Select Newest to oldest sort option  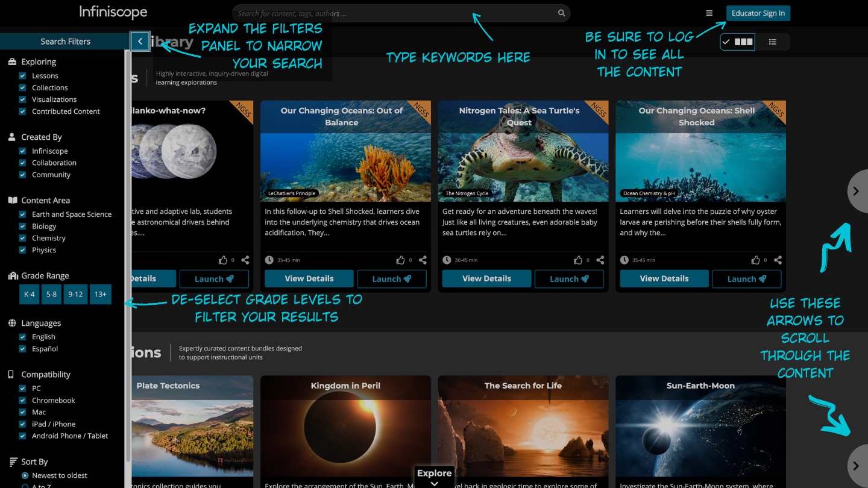25,475
